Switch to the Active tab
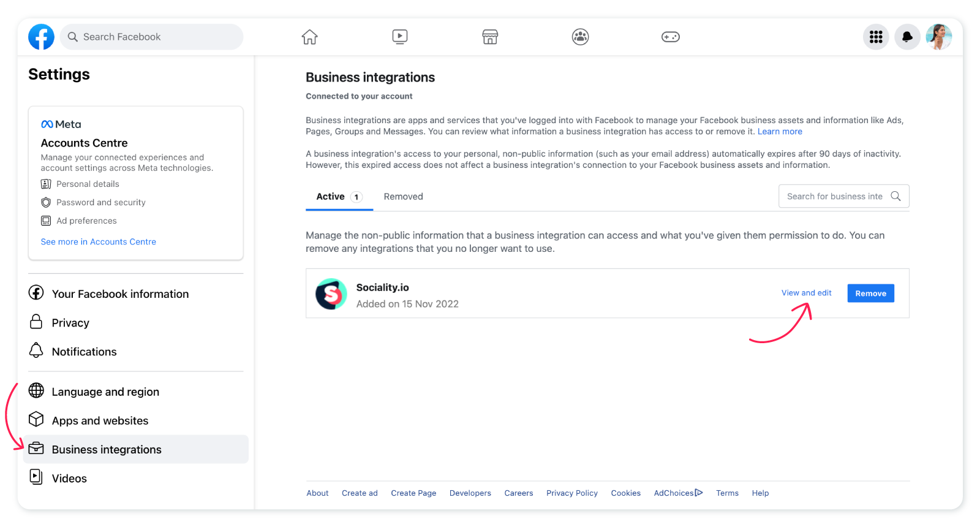 [339, 197]
